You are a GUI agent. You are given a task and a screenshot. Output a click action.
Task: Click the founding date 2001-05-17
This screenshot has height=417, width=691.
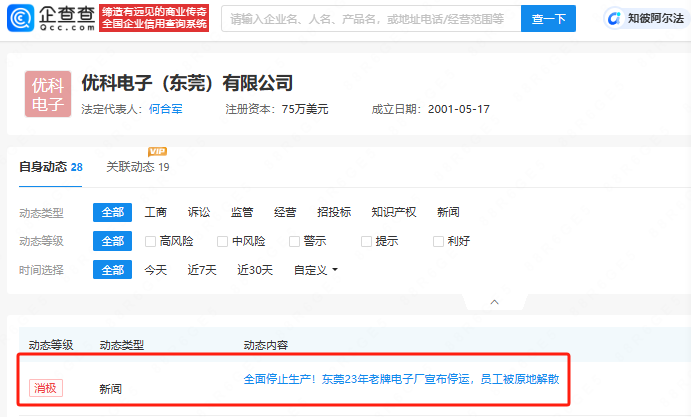coord(459,109)
